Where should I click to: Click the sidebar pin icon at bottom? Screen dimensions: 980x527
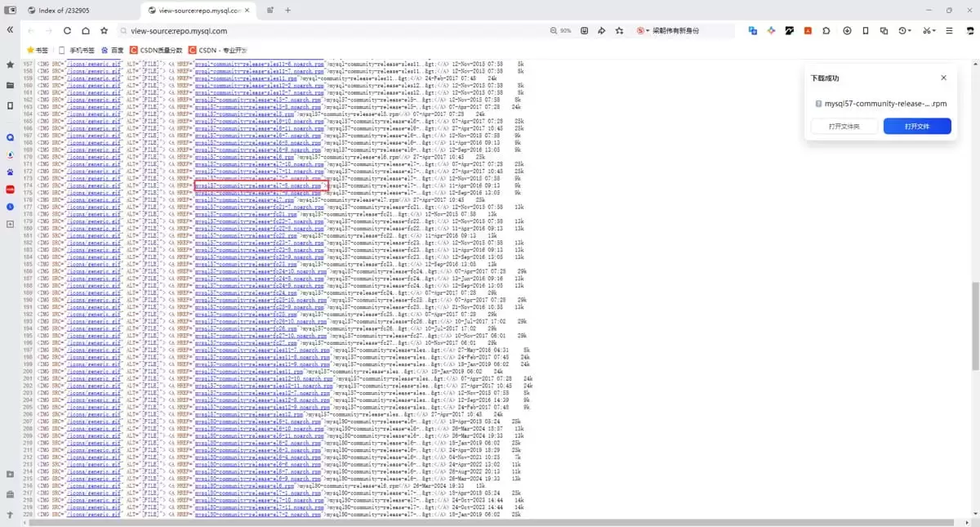(x=10, y=516)
